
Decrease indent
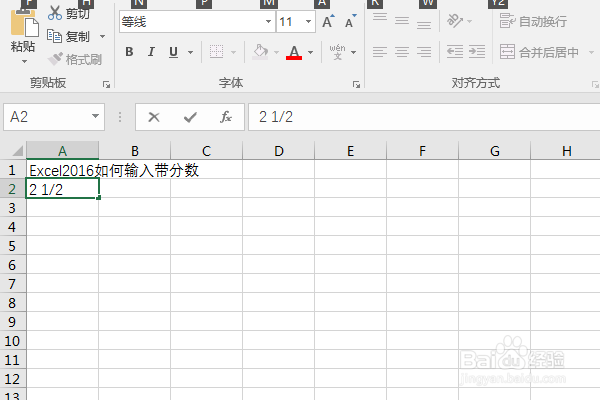point(455,52)
